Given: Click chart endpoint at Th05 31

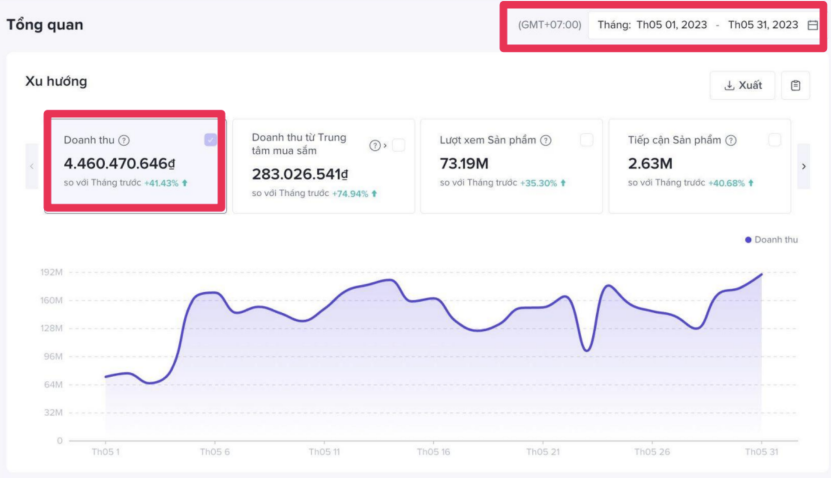Looking at the screenshot, I should pos(762,274).
